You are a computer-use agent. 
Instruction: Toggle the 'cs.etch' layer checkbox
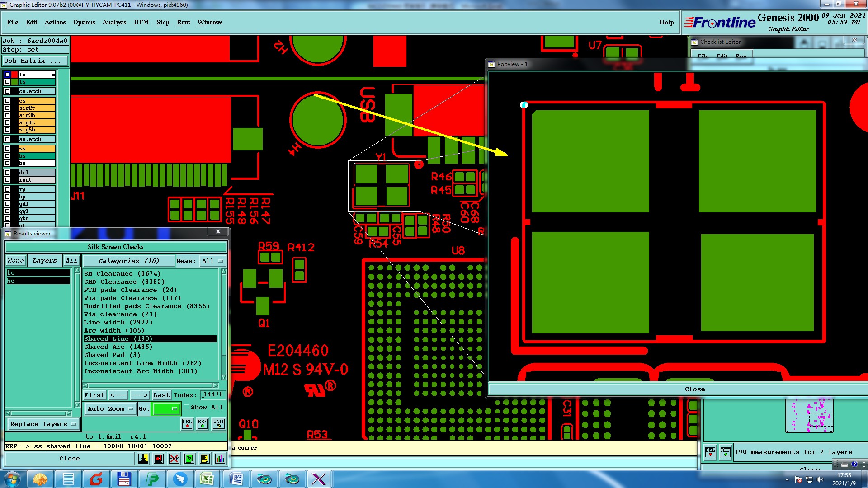click(x=7, y=91)
